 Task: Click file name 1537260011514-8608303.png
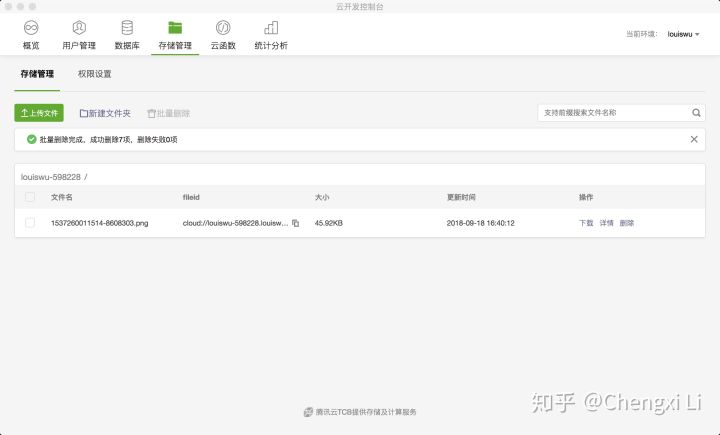tap(100, 223)
